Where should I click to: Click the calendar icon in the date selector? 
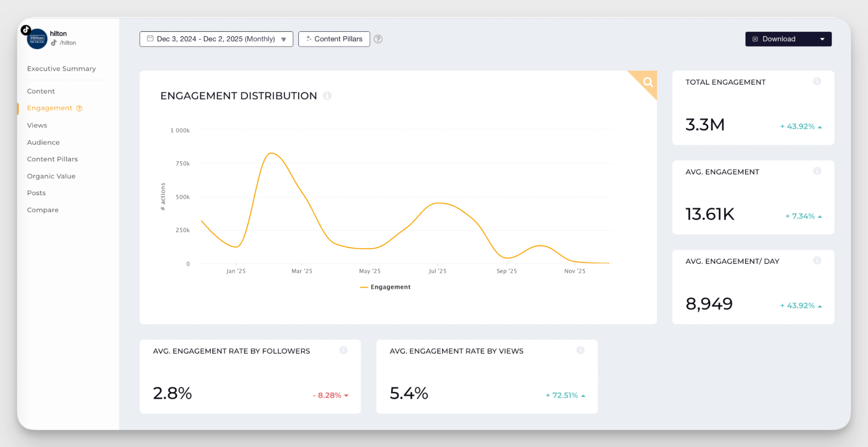[150, 39]
